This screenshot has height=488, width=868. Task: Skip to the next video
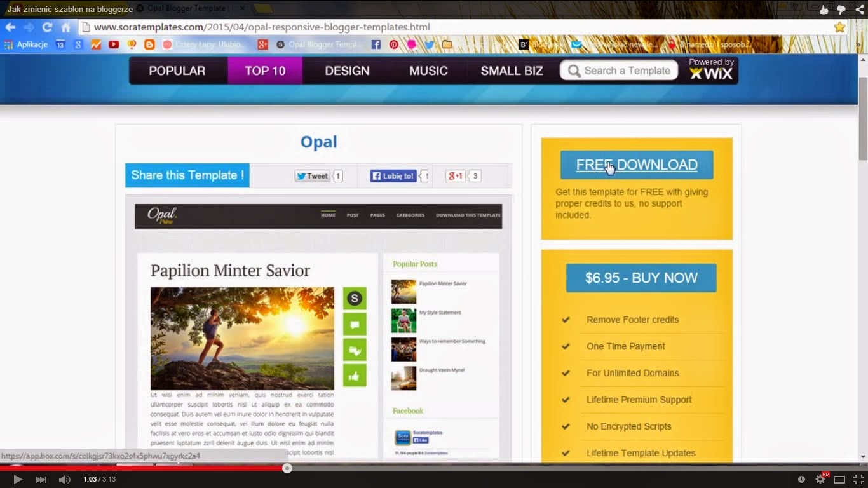coord(41,480)
